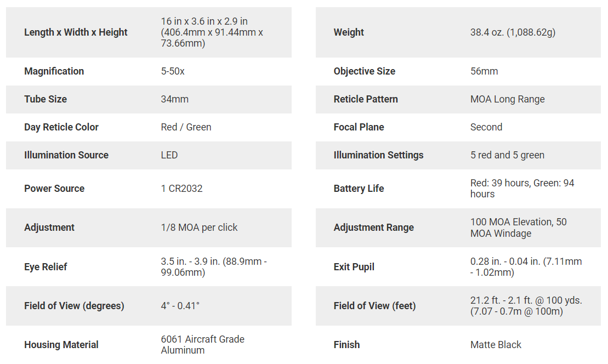Click the 1 CR2032 power source value
Viewport: 608px width, 364px height.
(181, 189)
